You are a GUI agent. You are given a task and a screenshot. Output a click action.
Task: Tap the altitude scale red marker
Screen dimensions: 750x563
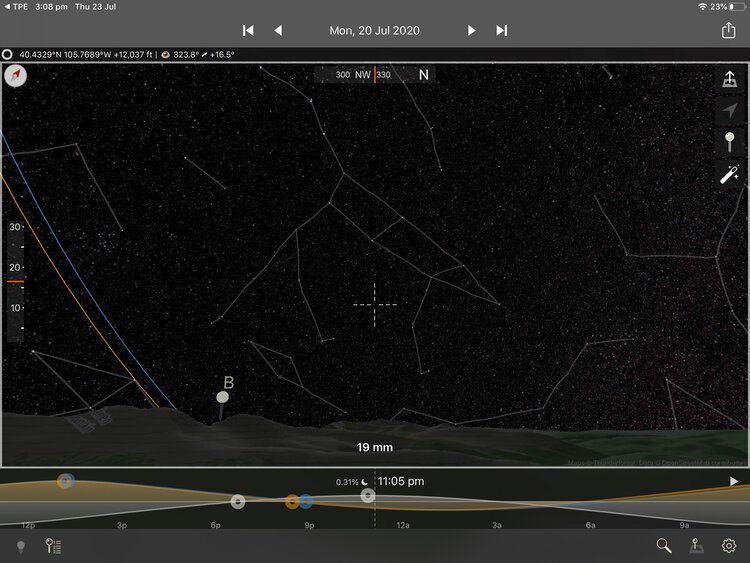point(15,282)
